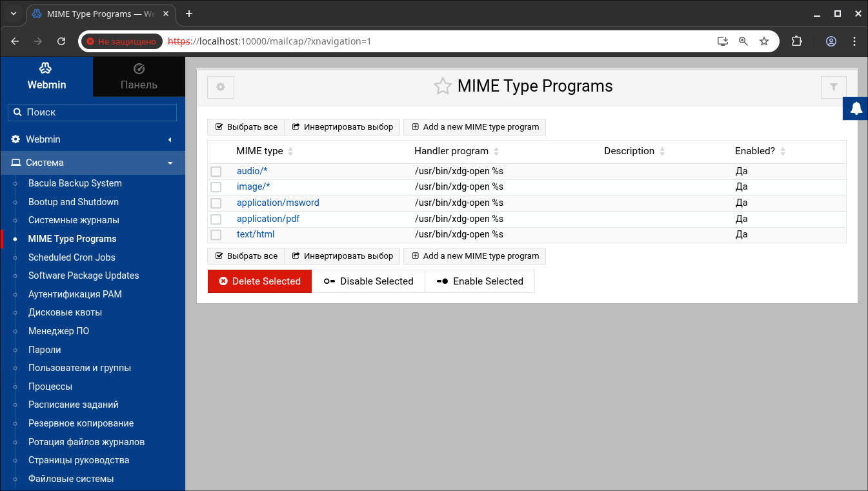Open the notifications bell
The height and width of the screenshot is (491, 868).
pos(856,108)
